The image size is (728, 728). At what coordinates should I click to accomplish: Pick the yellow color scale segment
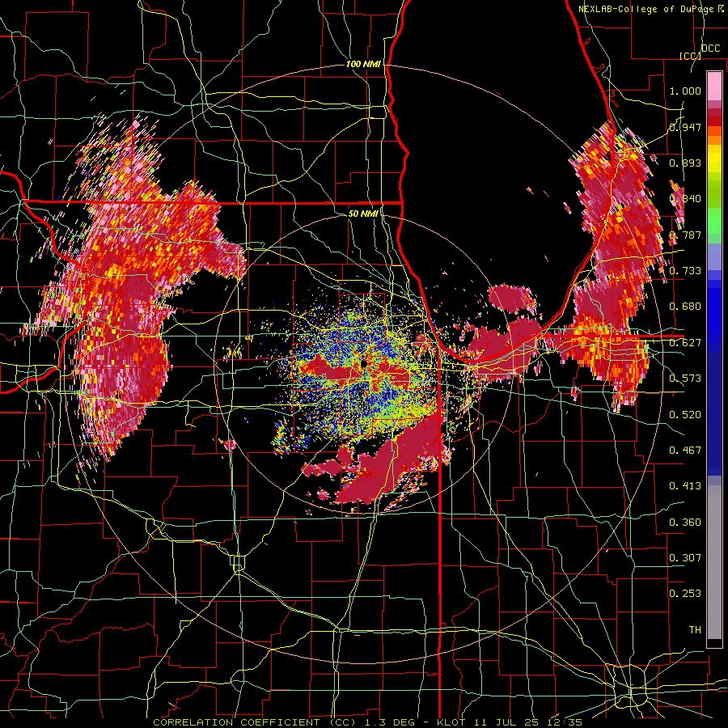(714, 159)
